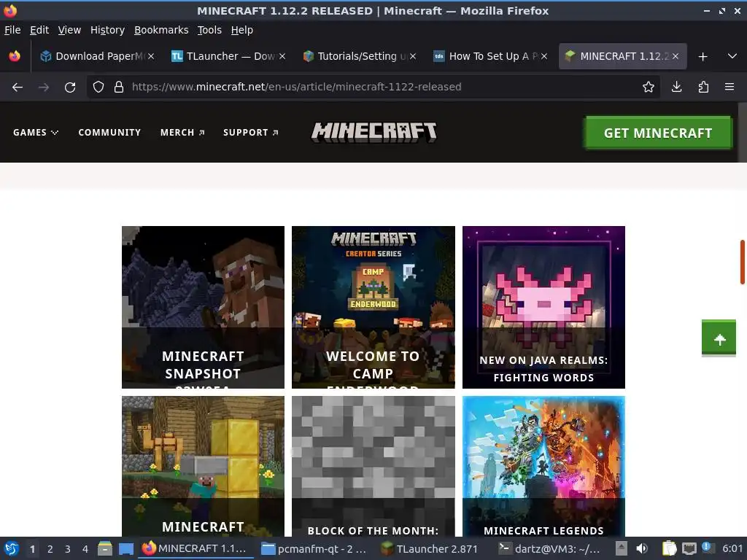Click the GET MINECRAFT button

coord(658,133)
